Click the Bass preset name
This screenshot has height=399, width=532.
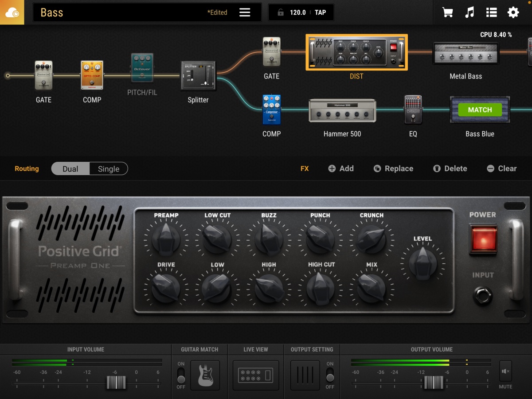52,12
